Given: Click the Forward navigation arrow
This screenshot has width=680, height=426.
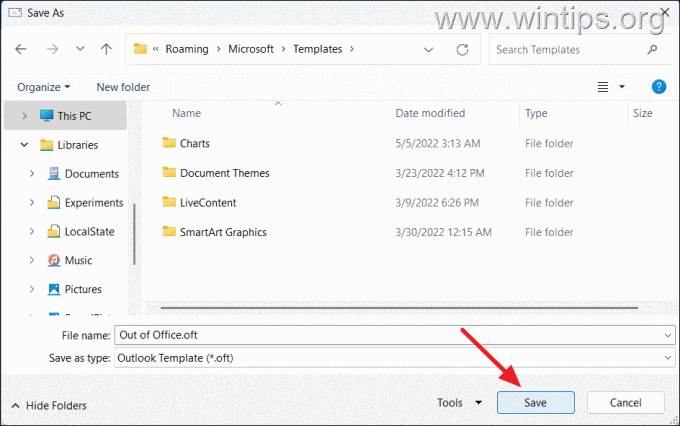Looking at the screenshot, I should [52, 49].
